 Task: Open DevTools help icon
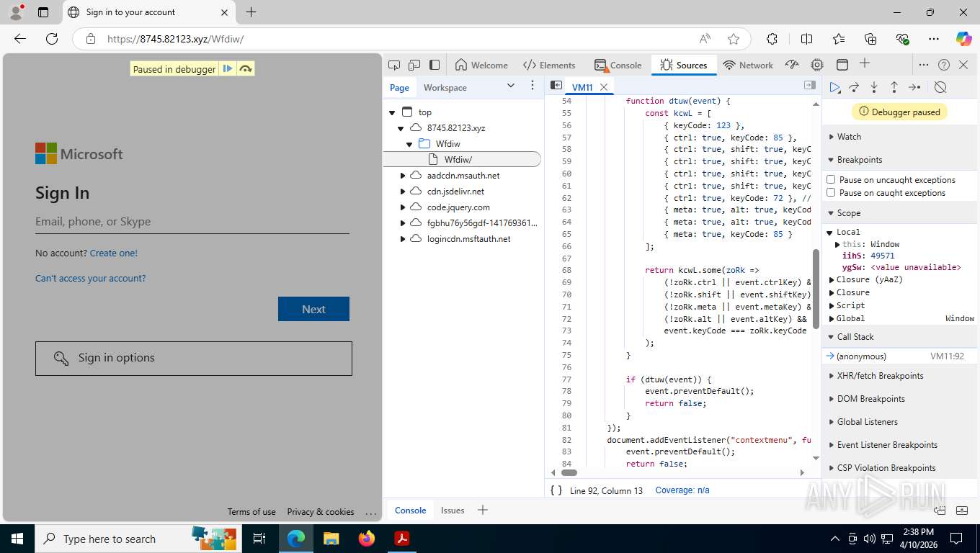pyautogui.click(x=944, y=65)
